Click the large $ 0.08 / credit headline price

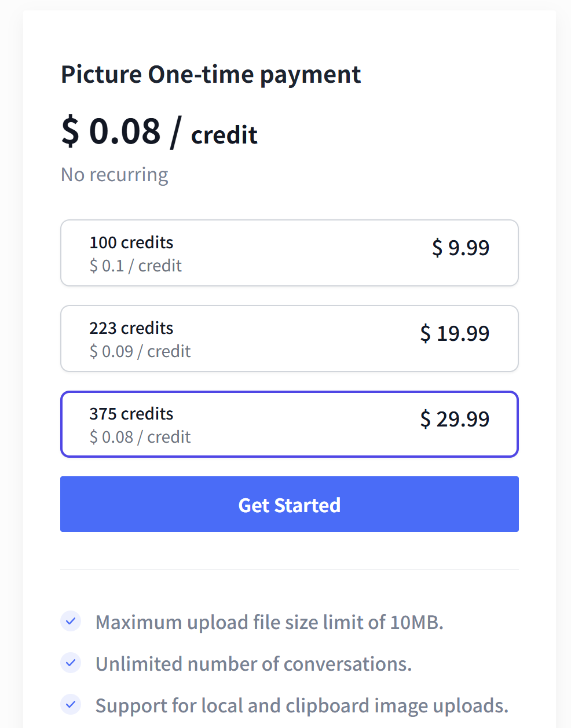(x=159, y=131)
